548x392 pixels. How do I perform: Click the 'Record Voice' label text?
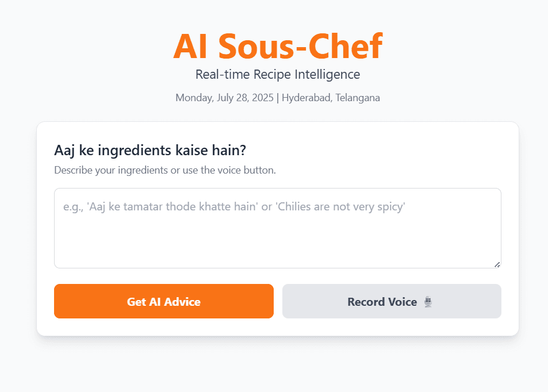point(382,302)
